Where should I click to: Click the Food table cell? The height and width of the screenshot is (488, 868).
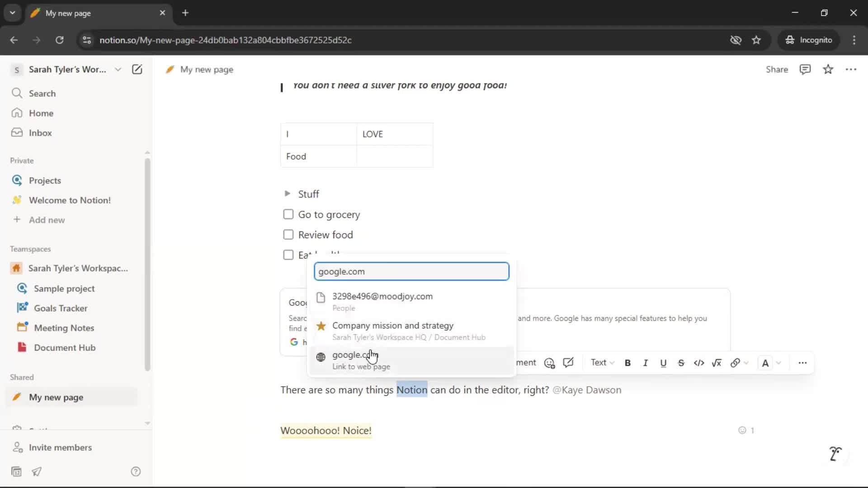[319, 156]
